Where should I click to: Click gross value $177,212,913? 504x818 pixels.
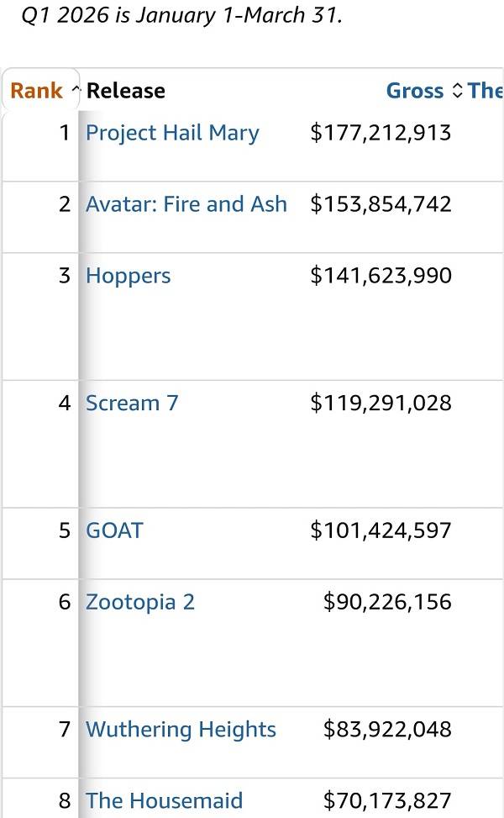[x=381, y=133]
